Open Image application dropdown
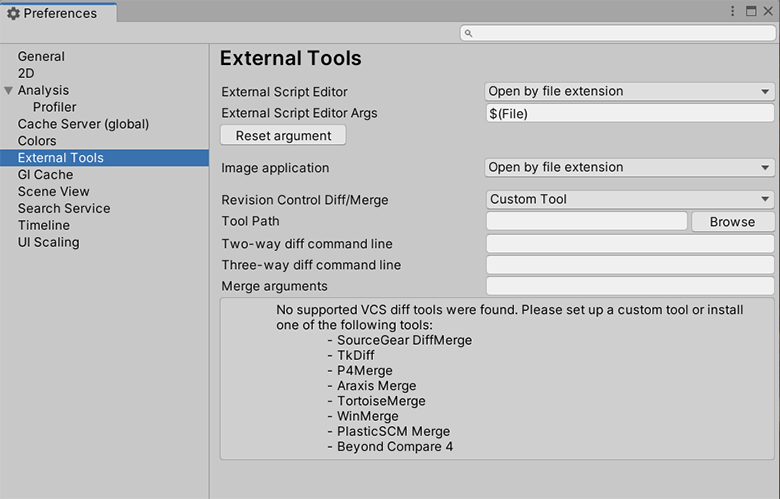Image resolution: width=780 pixels, height=499 pixels. (x=629, y=167)
